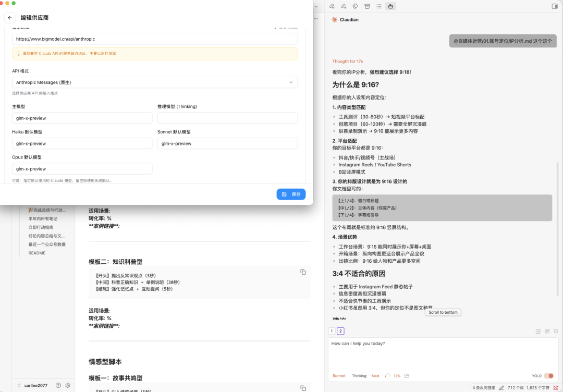This screenshot has width=563, height=392.
Task: Open settings gear beside carllee2077
Action: coord(67,385)
